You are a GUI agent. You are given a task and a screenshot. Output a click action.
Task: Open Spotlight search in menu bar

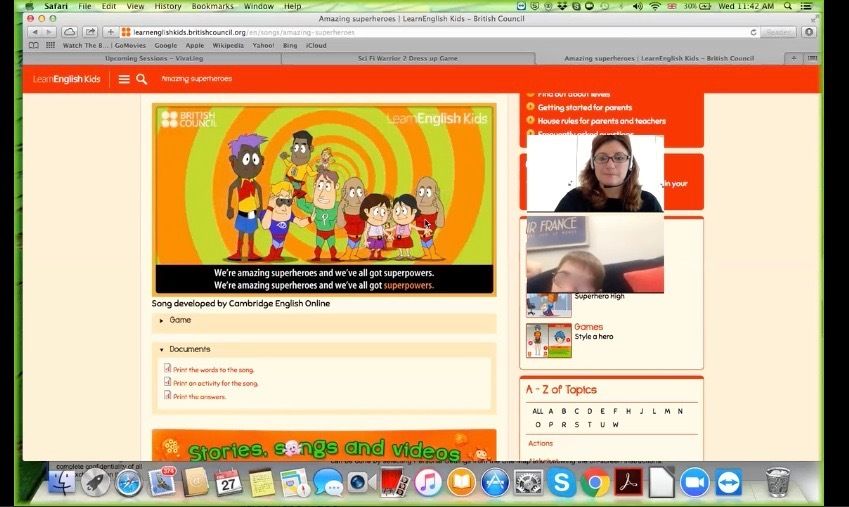788,6
